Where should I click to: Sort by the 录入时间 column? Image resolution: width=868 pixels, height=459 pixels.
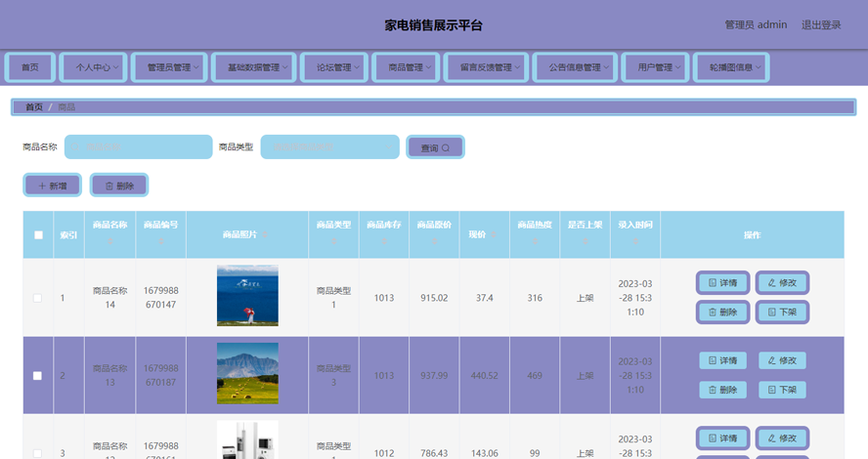635,241
